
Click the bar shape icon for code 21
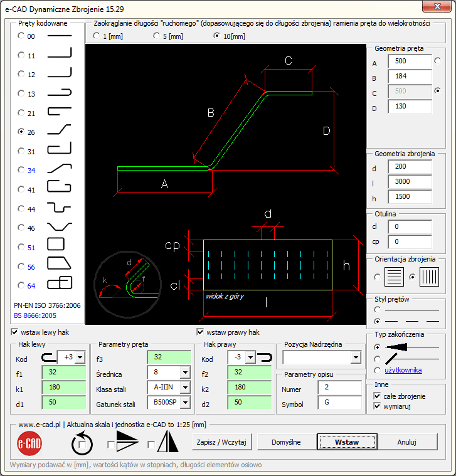point(60,111)
